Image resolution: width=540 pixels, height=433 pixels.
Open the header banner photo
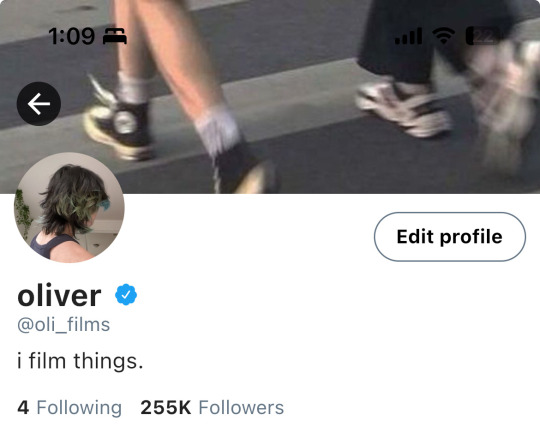[x=270, y=96]
